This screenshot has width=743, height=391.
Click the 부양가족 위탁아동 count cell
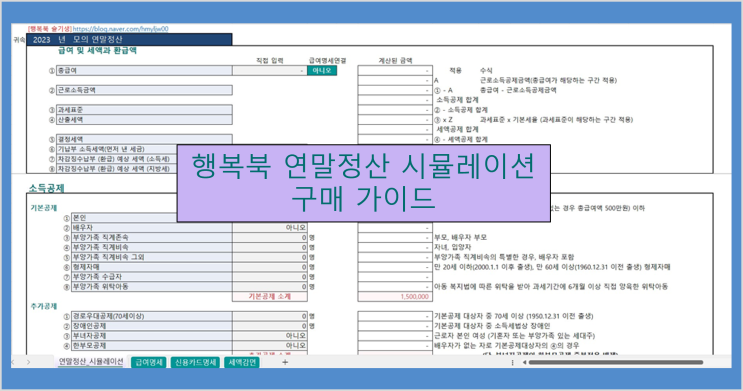(x=270, y=287)
